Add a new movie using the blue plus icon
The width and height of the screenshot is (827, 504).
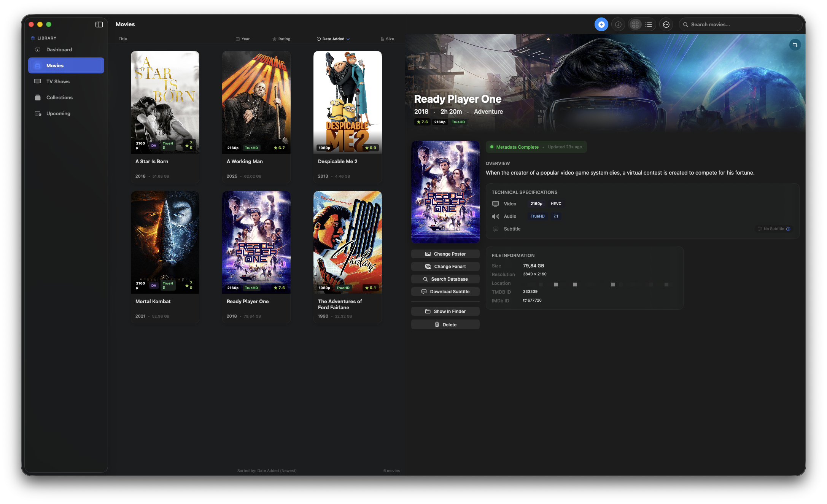(601, 24)
